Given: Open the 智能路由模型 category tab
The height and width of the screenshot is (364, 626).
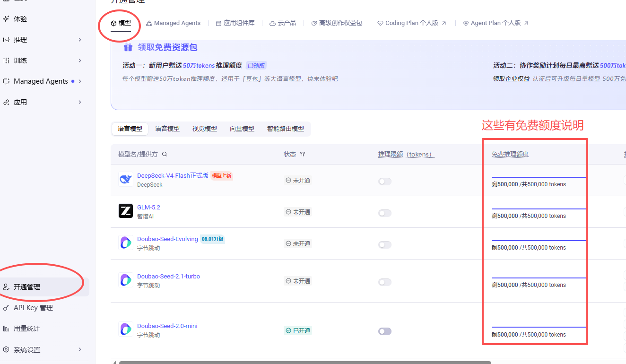Looking at the screenshot, I should (x=286, y=129).
